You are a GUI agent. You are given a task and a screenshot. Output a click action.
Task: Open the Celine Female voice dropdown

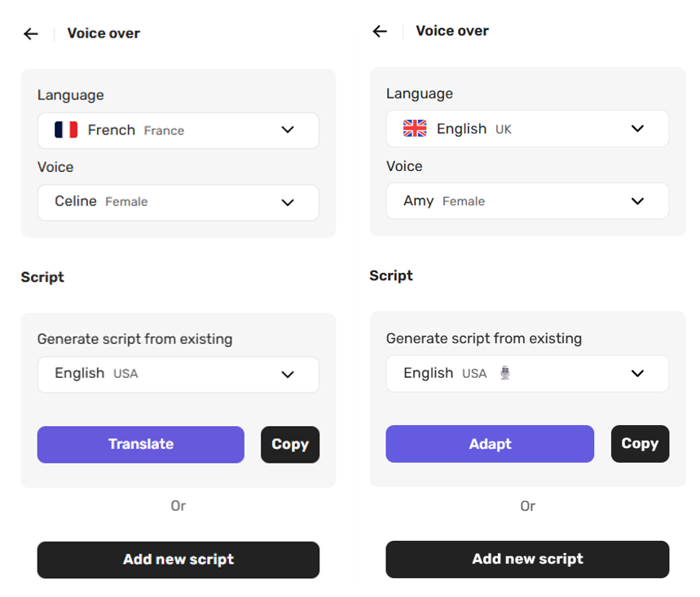coord(178,202)
